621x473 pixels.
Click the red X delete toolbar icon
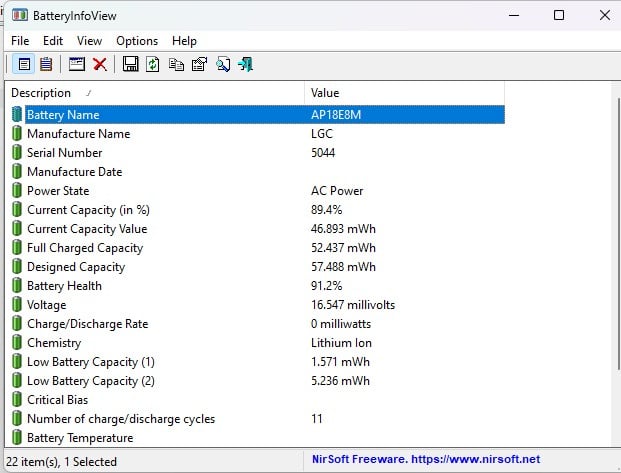pyautogui.click(x=100, y=64)
